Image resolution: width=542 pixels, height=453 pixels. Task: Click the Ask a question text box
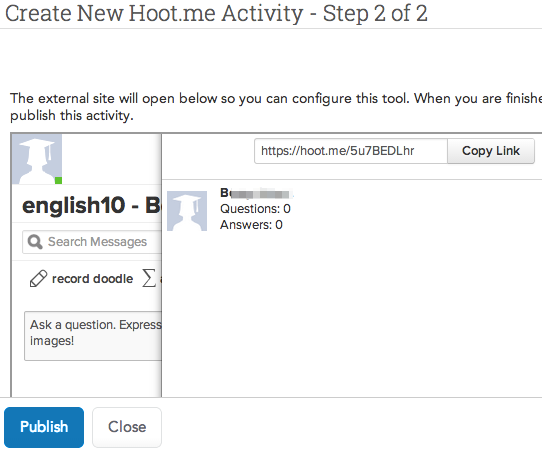click(x=93, y=336)
